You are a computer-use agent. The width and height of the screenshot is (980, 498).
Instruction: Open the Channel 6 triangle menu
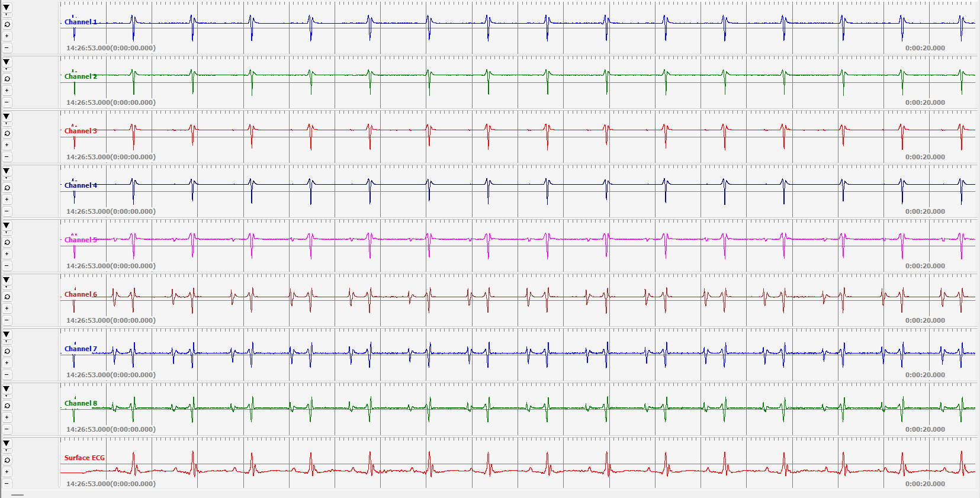pyautogui.click(x=7, y=280)
